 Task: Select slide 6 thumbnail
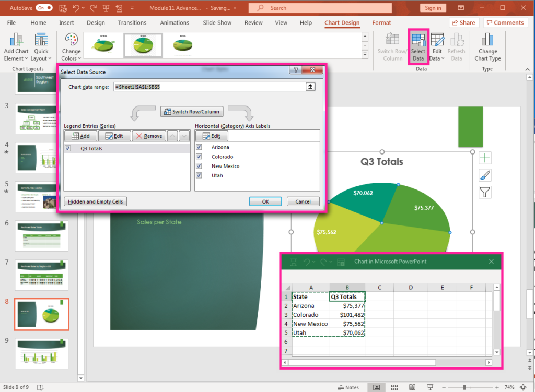click(x=41, y=236)
